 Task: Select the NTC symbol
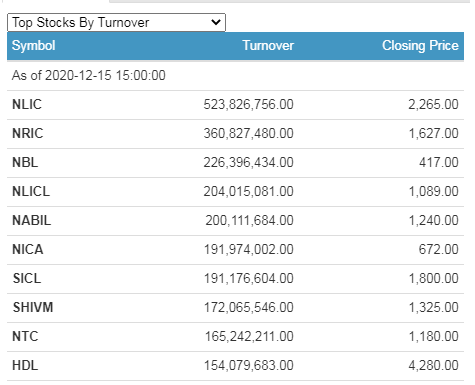(25, 336)
